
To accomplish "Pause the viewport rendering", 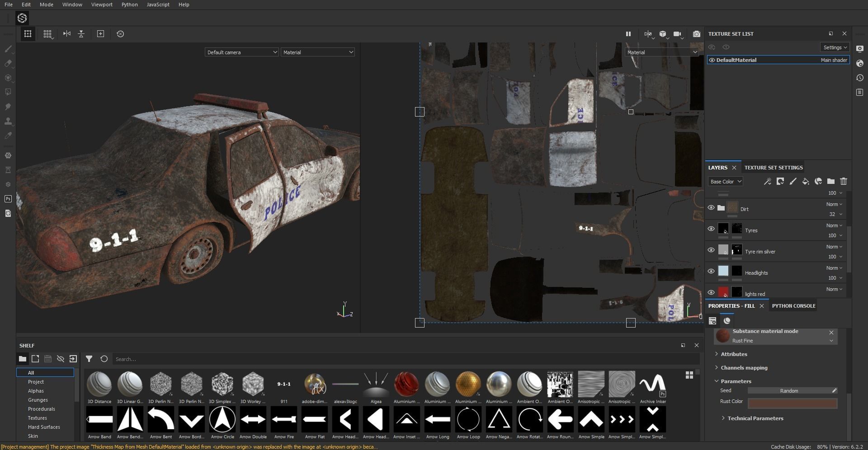I will 628,34.
